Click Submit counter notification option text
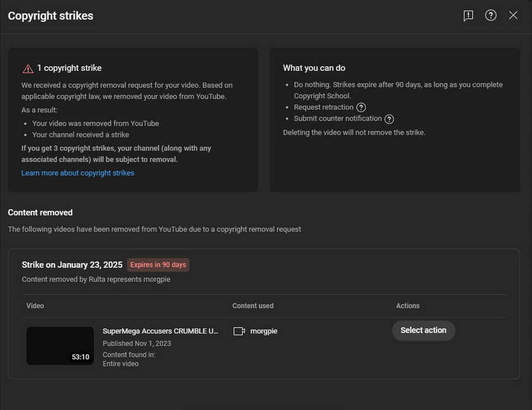The width and height of the screenshot is (532, 410). coord(338,119)
